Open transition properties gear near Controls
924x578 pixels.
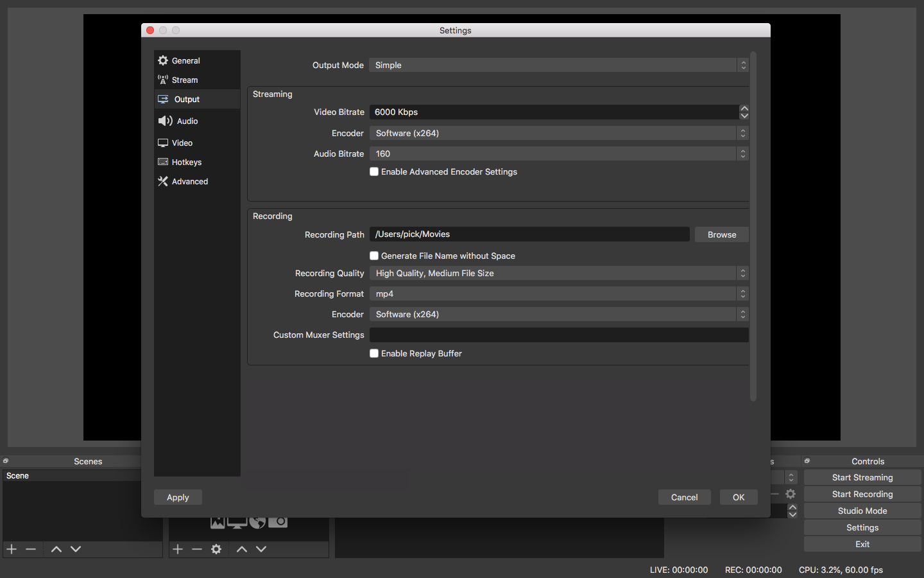791,494
